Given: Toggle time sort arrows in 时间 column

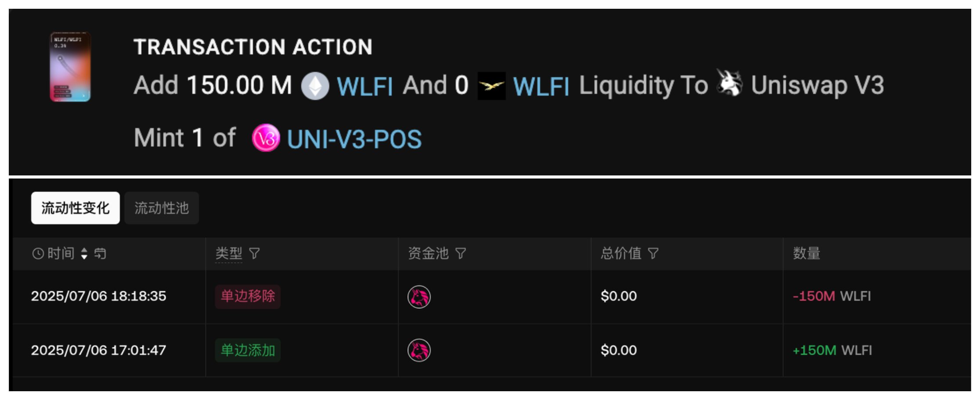Looking at the screenshot, I should pyautogui.click(x=84, y=254).
